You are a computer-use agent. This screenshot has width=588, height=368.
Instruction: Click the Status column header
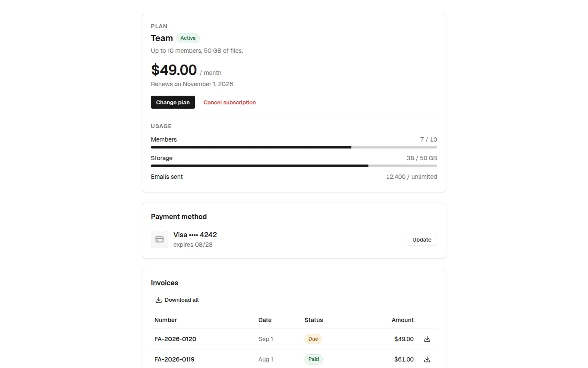click(313, 320)
